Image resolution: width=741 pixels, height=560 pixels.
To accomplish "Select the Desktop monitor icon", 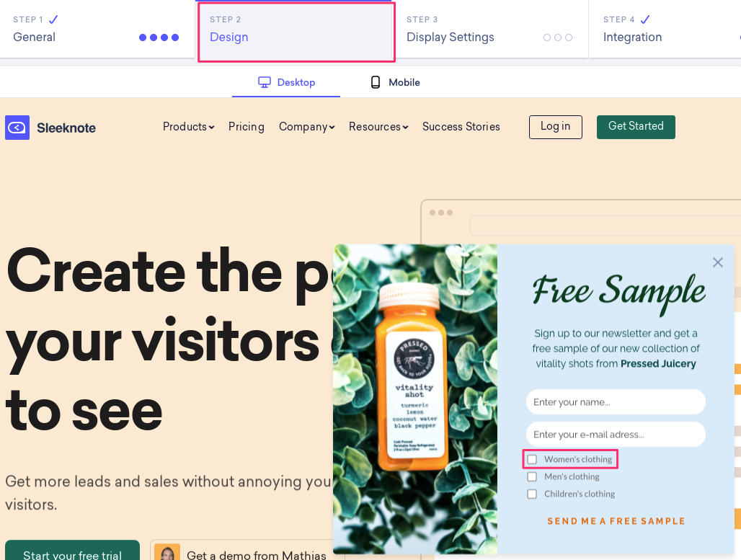I will click(x=264, y=82).
